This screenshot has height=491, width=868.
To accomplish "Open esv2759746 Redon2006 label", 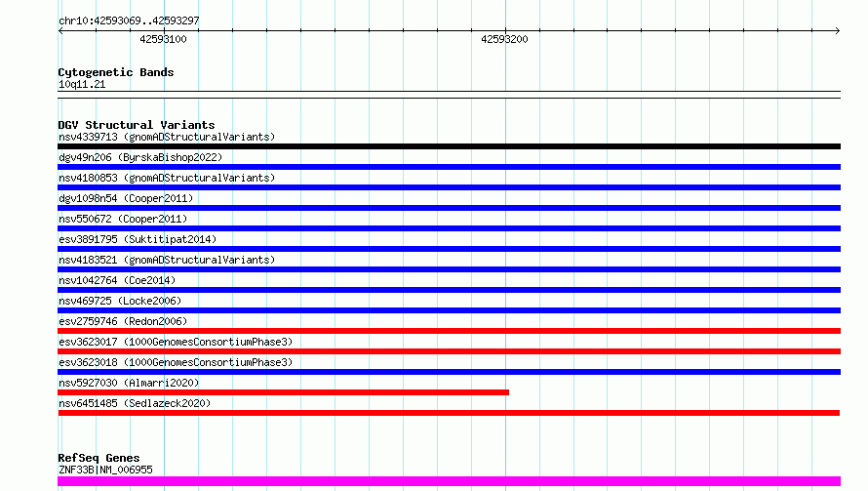I will (123, 321).
